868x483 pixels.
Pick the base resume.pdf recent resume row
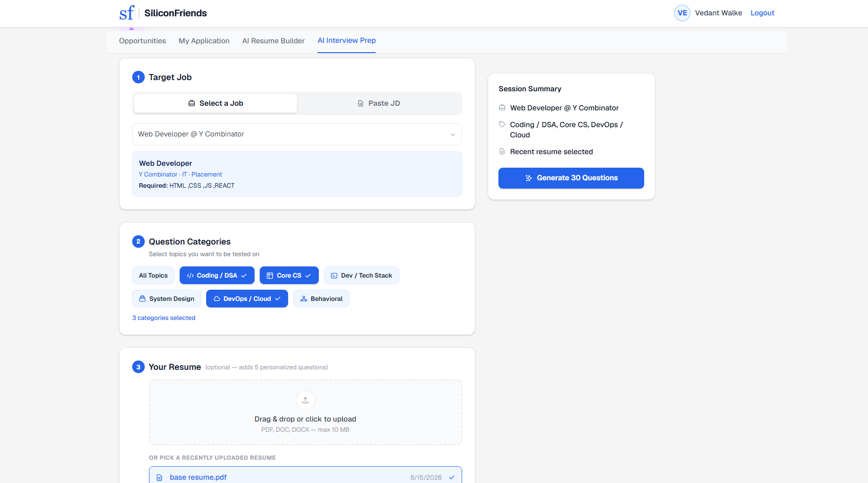tap(305, 475)
